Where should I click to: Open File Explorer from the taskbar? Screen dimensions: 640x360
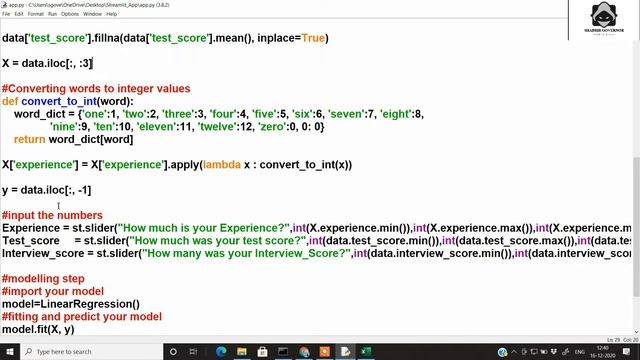(242, 351)
